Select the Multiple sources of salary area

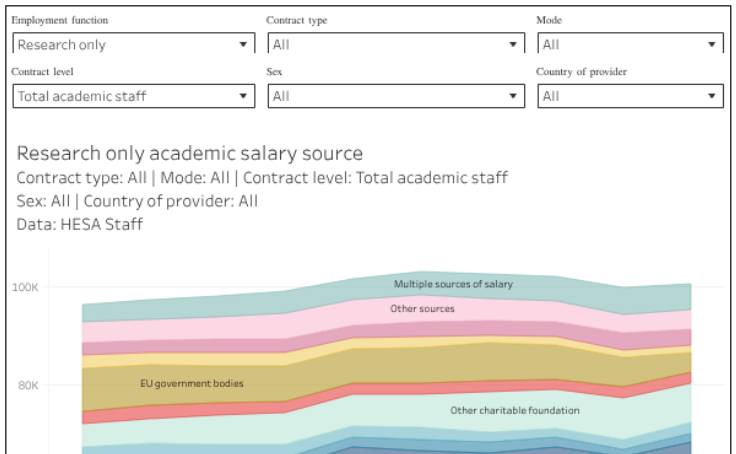(453, 285)
